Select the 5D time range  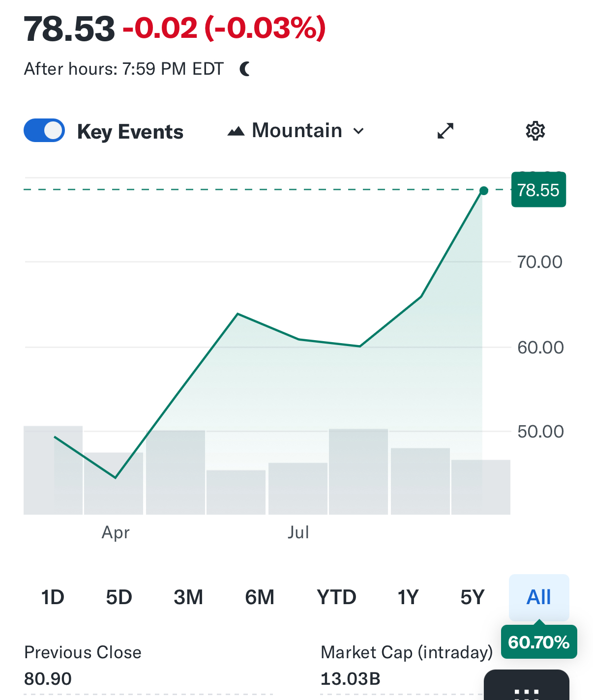[x=119, y=597]
